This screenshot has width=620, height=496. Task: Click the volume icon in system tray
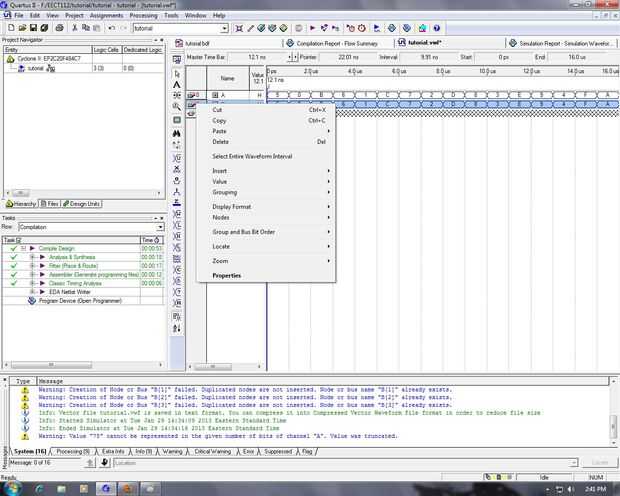tap(571, 489)
